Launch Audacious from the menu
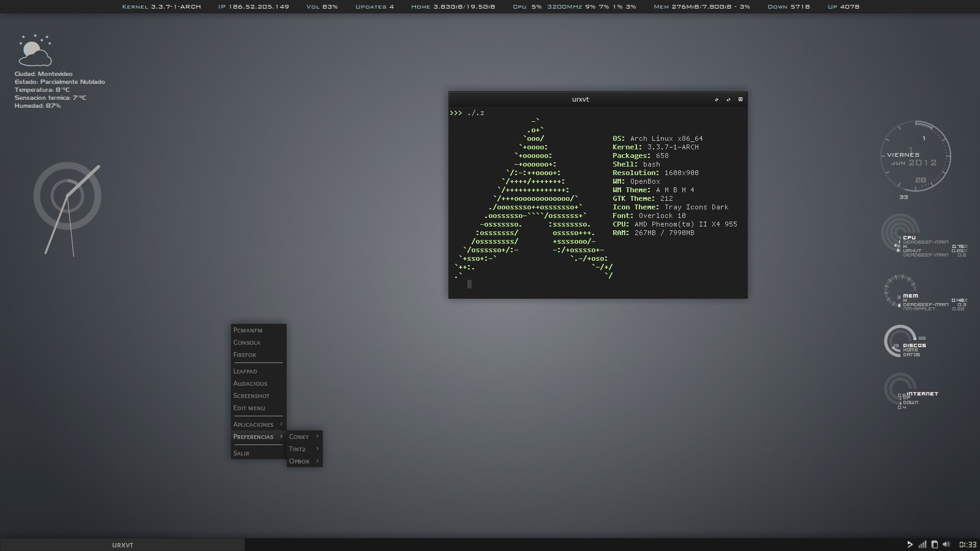Image resolution: width=980 pixels, height=551 pixels. [x=258, y=383]
